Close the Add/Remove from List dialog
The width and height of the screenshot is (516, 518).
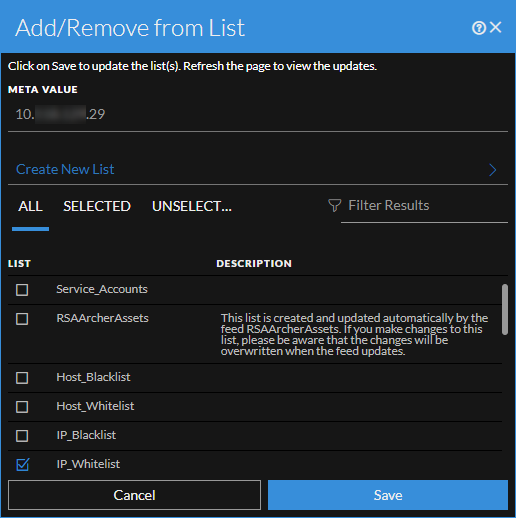(x=496, y=27)
